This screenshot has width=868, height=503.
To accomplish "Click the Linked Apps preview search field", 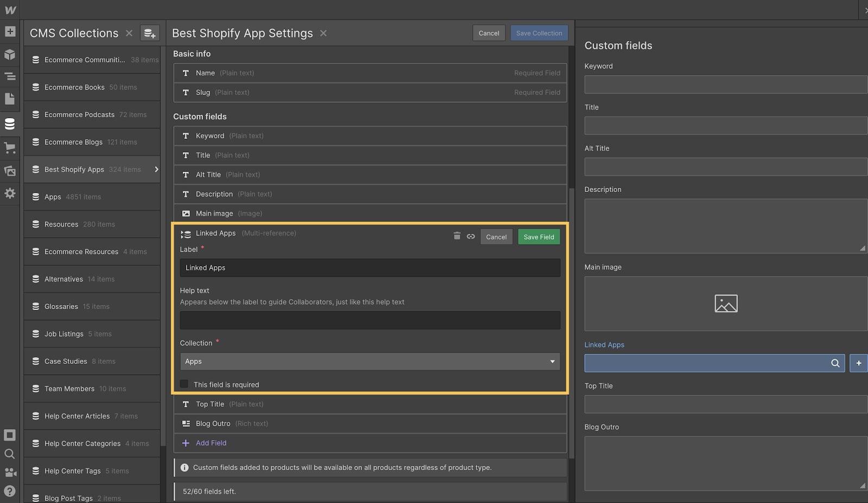I will pyautogui.click(x=714, y=363).
